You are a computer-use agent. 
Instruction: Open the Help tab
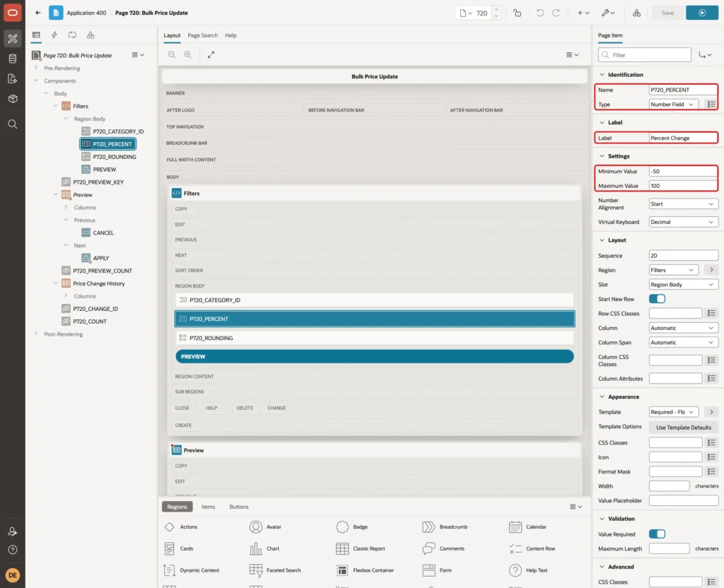pyautogui.click(x=230, y=35)
